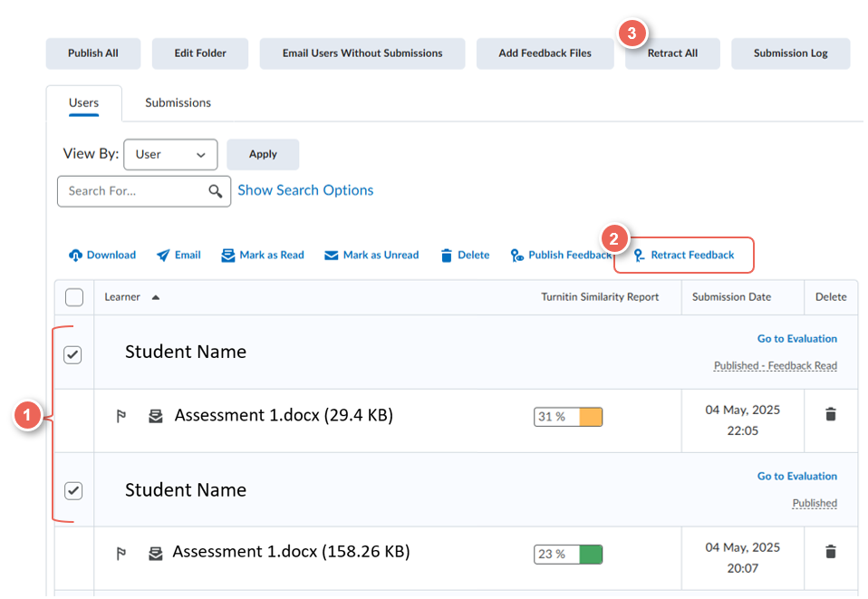This screenshot has width=868, height=599.
Task: Uncheck the Published - Feedback Read student checkbox
Action: [x=72, y=355]
